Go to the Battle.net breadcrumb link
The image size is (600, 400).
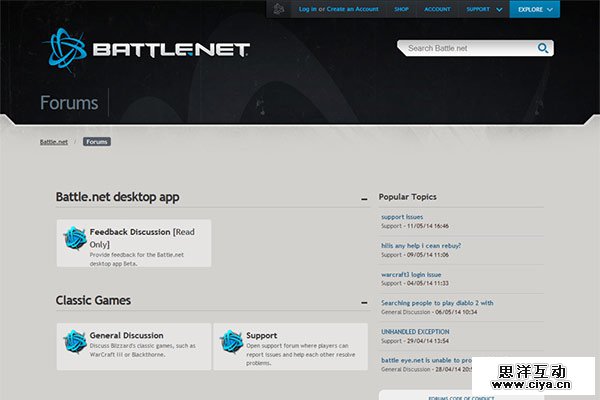[x=54, y=142]
